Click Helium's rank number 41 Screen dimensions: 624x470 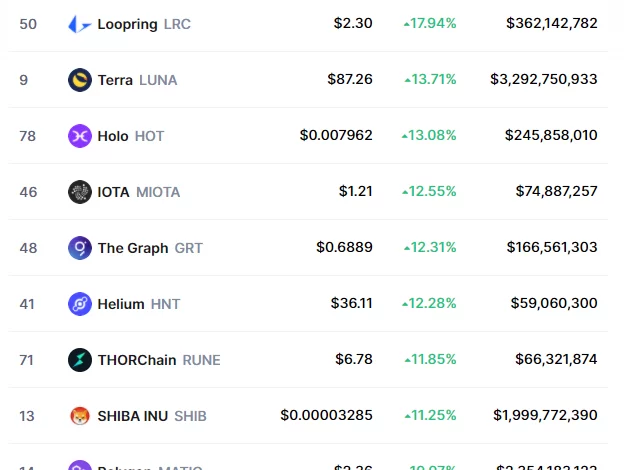click(28, 303)
